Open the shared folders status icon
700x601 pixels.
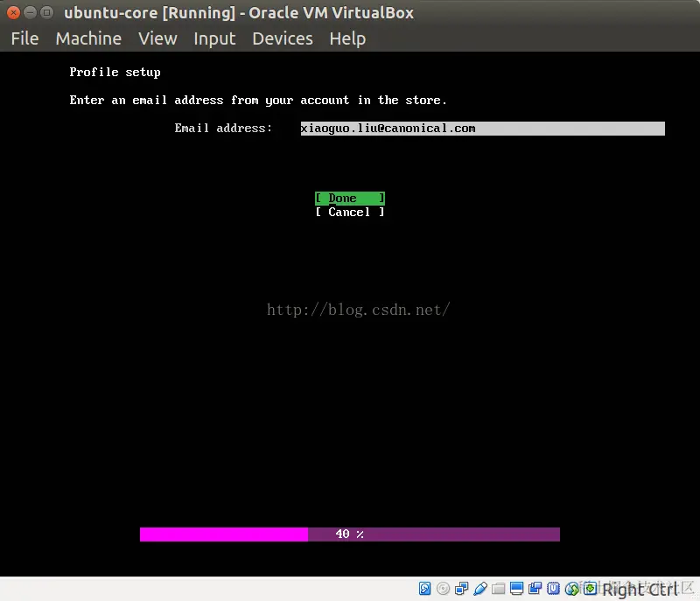point(498,589)
